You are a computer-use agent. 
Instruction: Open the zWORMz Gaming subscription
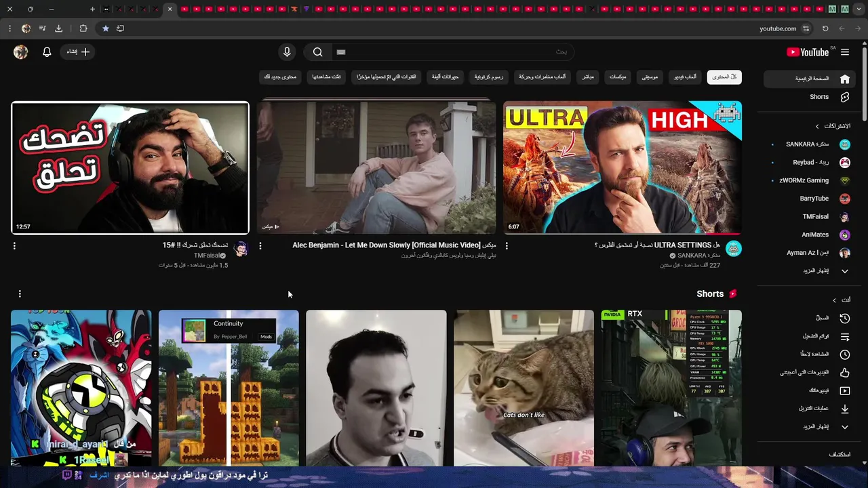coord(810,180)
